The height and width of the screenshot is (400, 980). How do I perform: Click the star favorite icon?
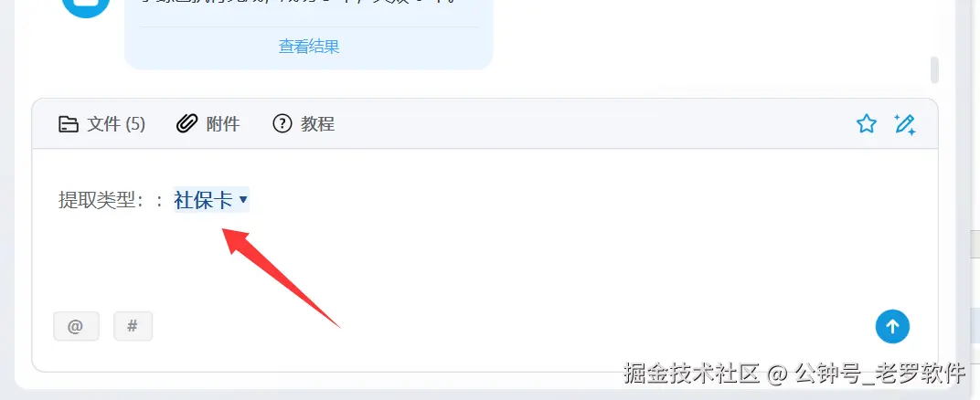tap(867, 124)
